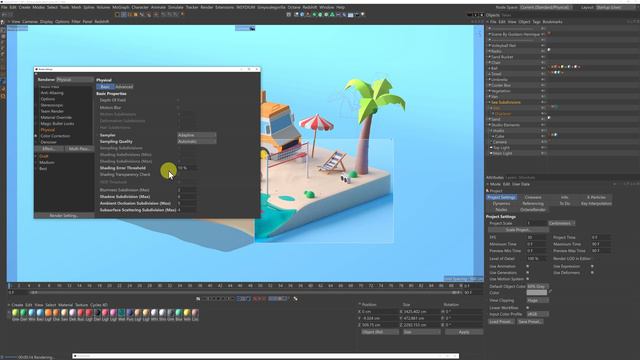The height and width of the screenshot is (360, 640).
Task: Click the Apply button in coordinates
Action: click(x=464, y=332)
